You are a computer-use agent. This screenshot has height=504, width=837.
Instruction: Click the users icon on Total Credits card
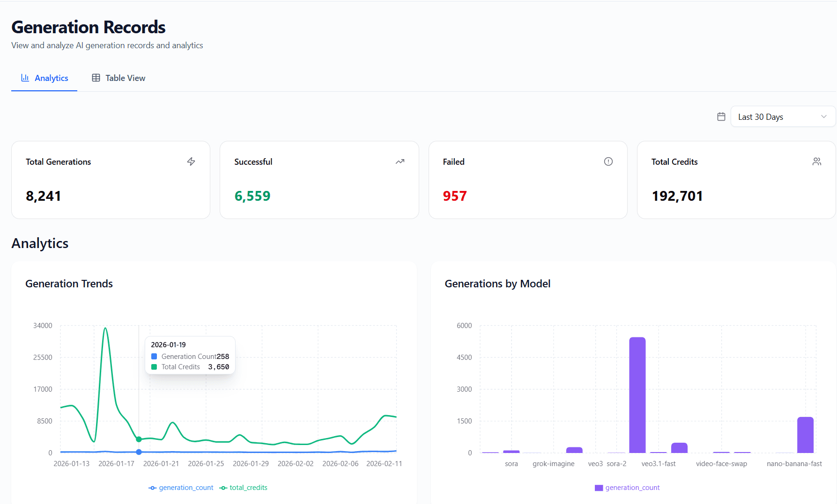816,161
